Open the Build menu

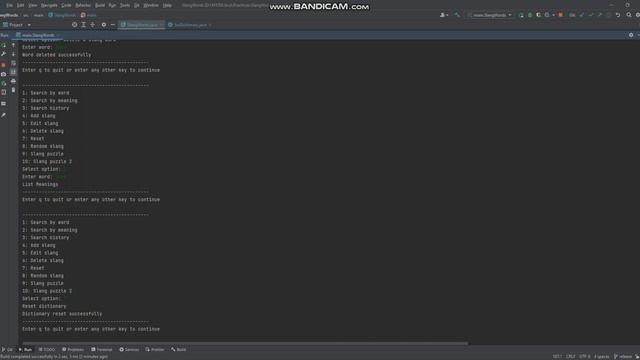pos(100,5)
